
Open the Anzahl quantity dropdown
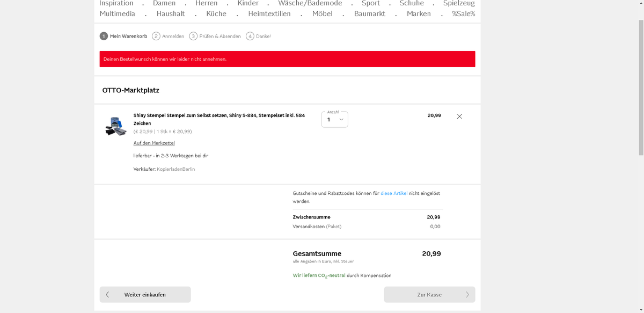pos(334,119)
